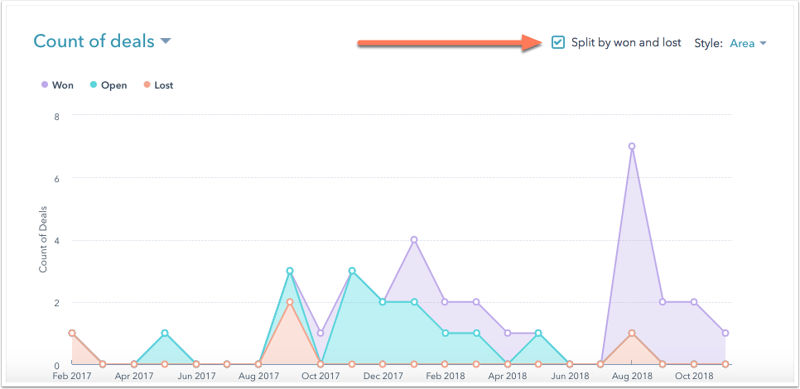Click the Lost point at Feb 2017
This screenshot has width=800, height=389.
click(72, 333)
